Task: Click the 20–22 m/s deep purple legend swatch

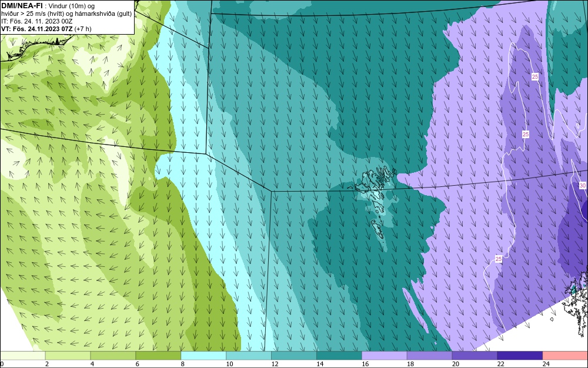Action: [x=475, y=355]
